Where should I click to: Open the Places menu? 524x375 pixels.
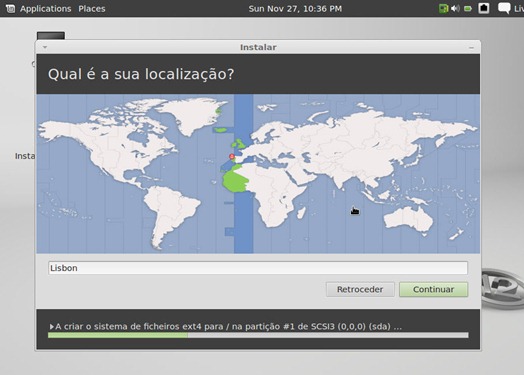click(92, 9)
